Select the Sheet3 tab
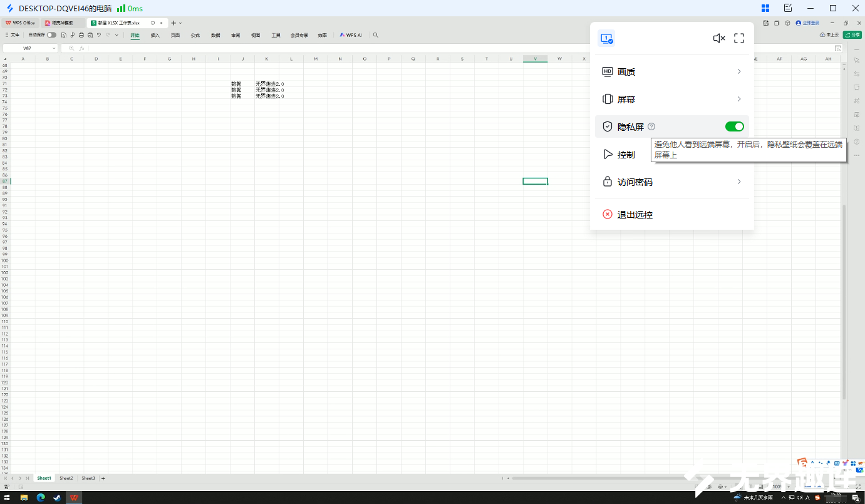Image resolution: width=865 pixels, height=504 pixels. 88,478
